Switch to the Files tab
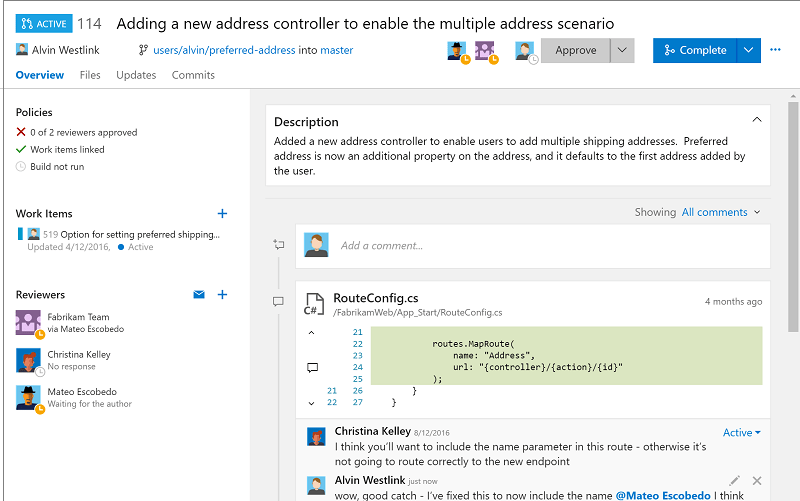The height and width of the screenshot is (501, 800). 90,75
